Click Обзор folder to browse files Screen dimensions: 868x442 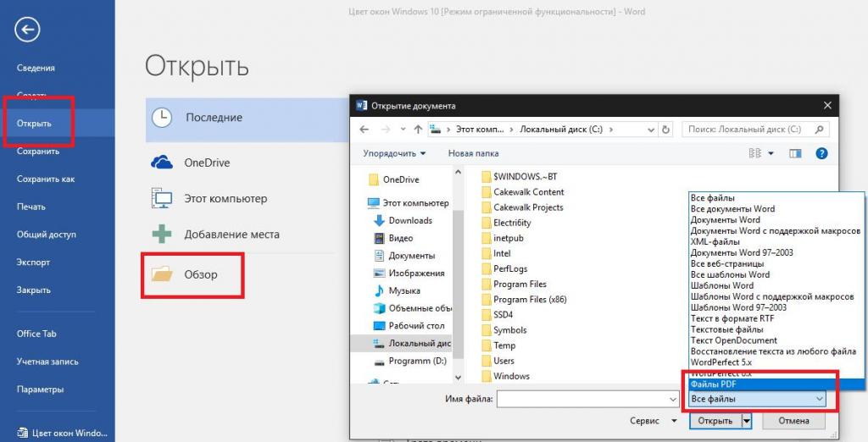[x=192, y=274]
